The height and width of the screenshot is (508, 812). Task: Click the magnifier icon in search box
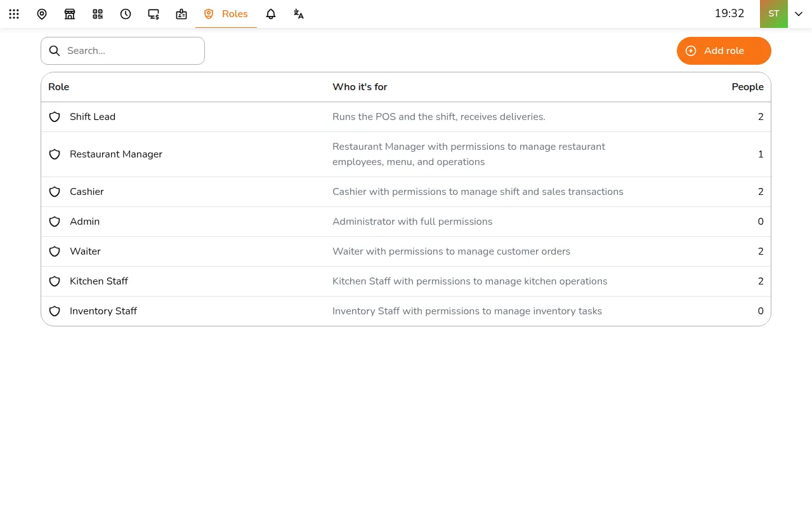[x=55, y=51]
